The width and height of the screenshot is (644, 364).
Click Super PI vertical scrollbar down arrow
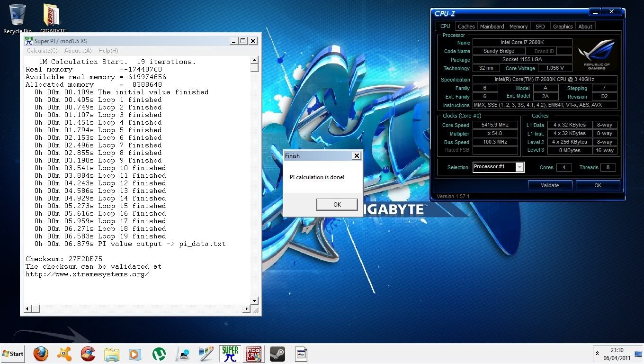coord(254,300)
